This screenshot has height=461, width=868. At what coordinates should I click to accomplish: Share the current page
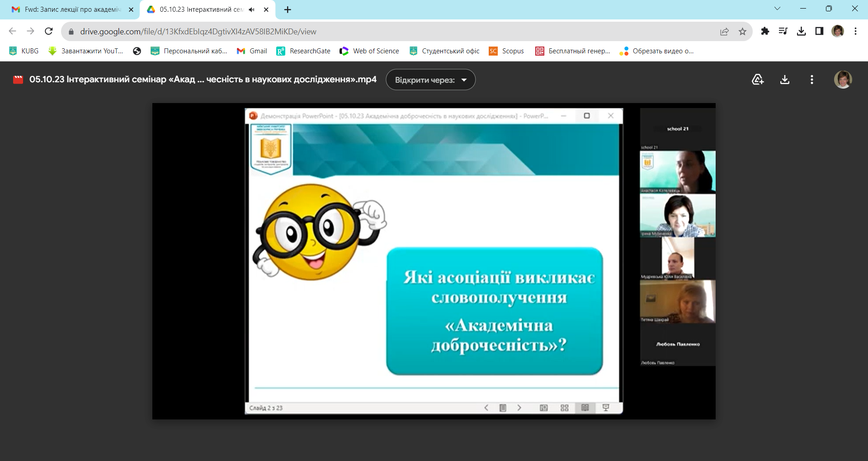[x=725, y=31]
